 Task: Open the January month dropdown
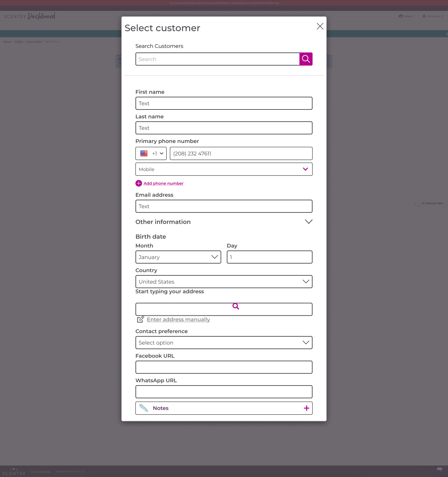(178, 257)
